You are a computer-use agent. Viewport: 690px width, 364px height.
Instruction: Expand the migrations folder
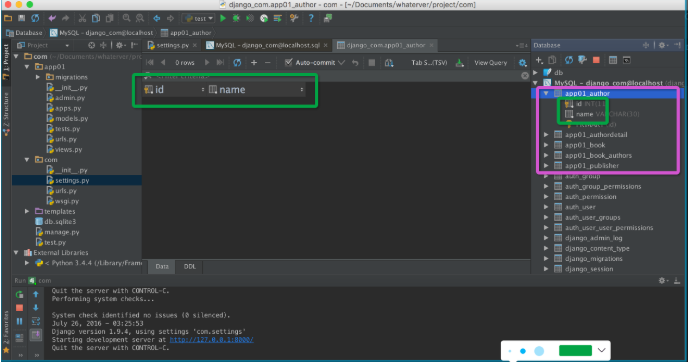pyautogui.click(x=38, y=77)
